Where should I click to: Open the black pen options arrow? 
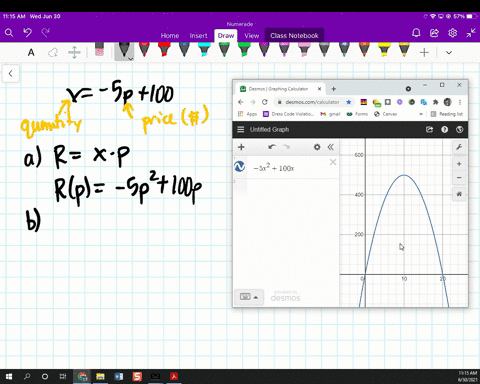[131, 59]
